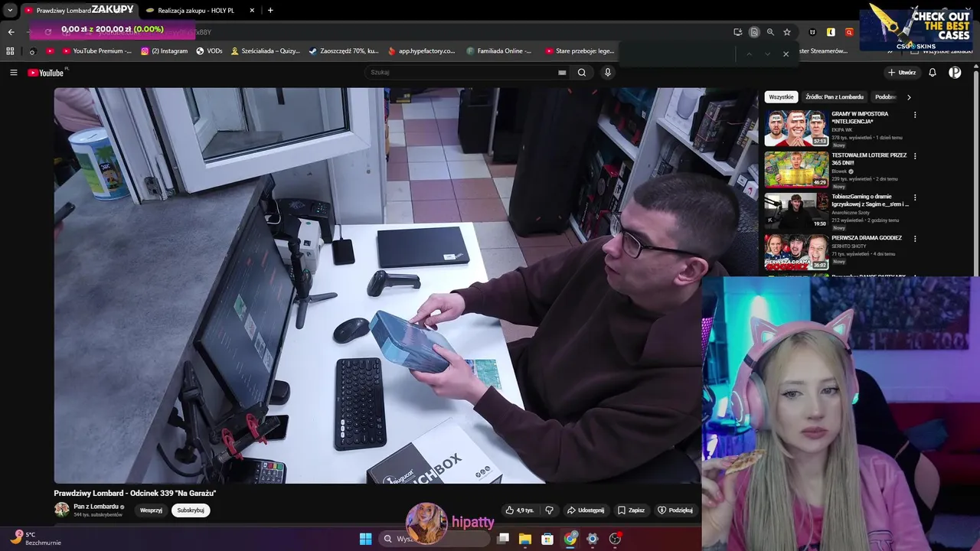Image resolution: width=980 pixels, height=551 pixels.
Task: Open options menu for PIERWSZA DRAMA GOODIEZ
Action: point(915,239)
